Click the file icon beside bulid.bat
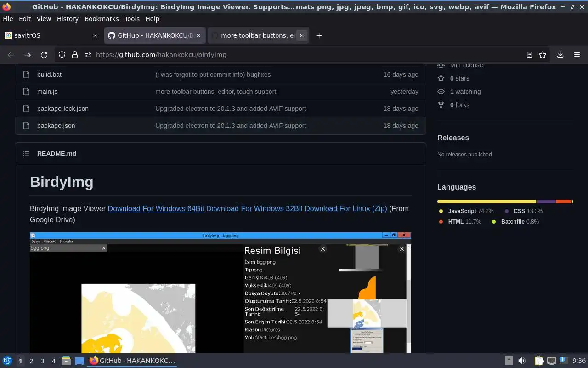588x368 pixels. [x=27, y=75]
